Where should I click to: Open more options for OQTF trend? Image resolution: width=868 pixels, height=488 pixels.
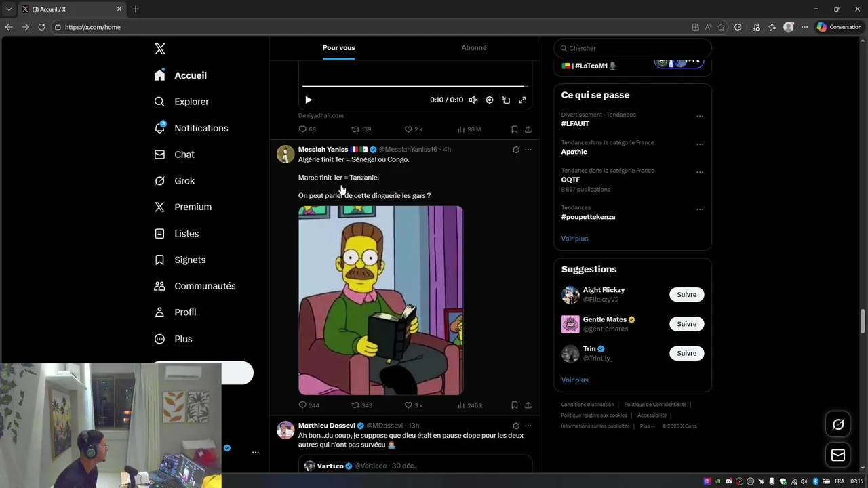(x=700, y=172)
